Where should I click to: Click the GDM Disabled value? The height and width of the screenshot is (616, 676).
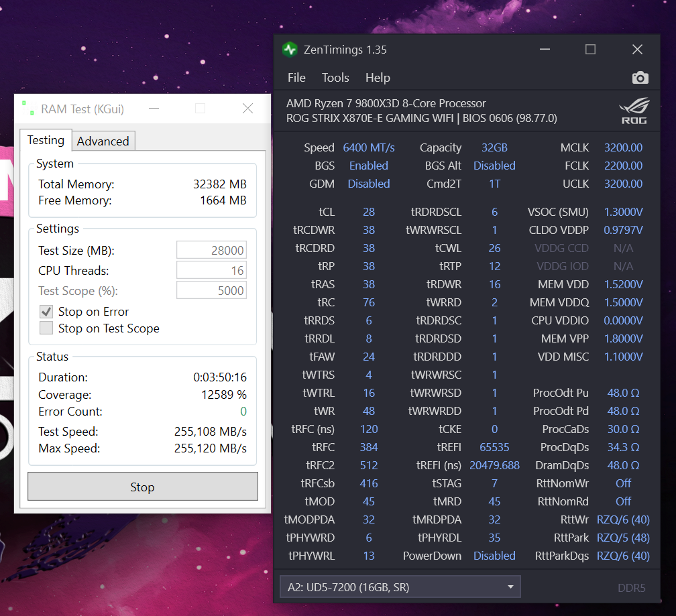(369, 184)
